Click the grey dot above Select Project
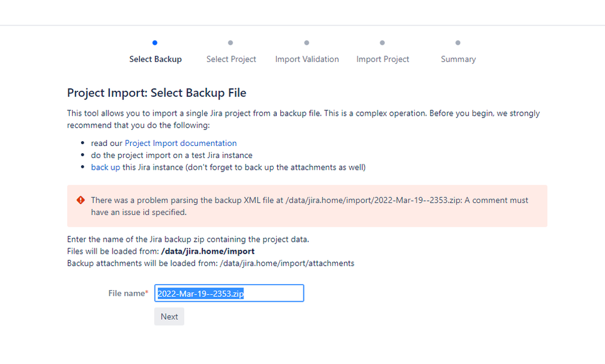The height and width of the screenshot is (364, 605). click(x=230, y=42)
